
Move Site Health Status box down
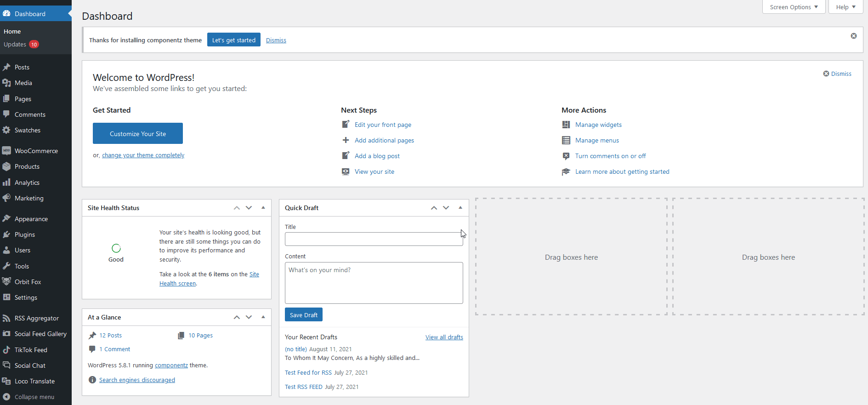pyautogui.click(x=249, y=208)
